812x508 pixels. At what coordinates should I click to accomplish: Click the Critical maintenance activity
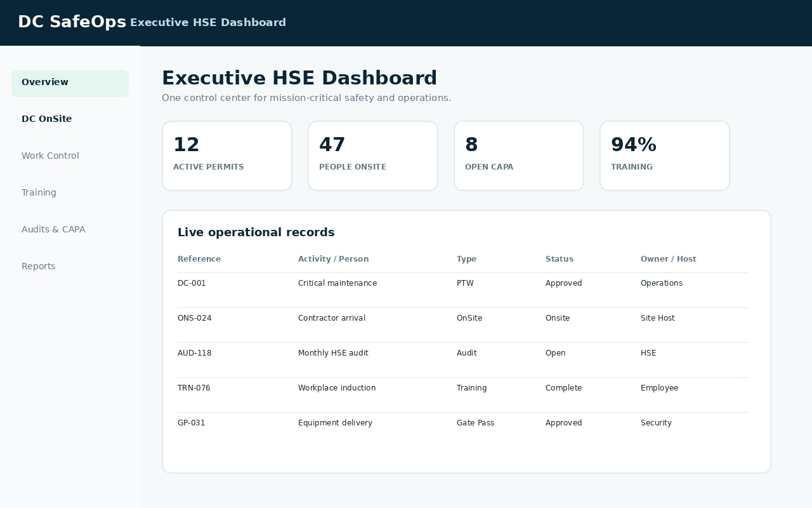pos(337,283)
